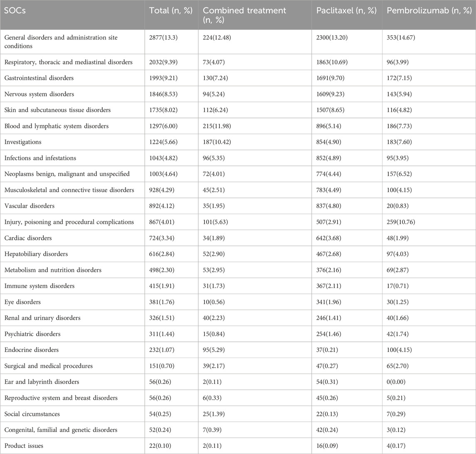Click the Pembrolizumab (n, %) column header
476x454 pixels.
(x=429, y=11)
